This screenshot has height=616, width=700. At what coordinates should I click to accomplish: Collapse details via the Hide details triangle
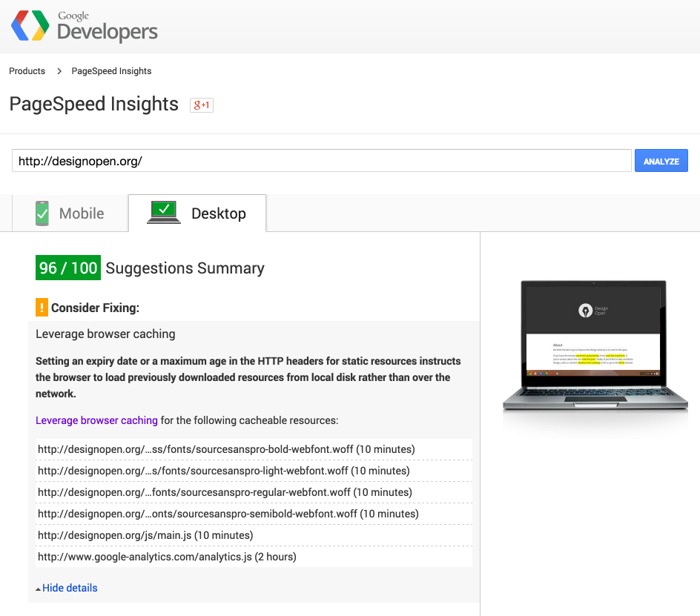coord(39,589)
